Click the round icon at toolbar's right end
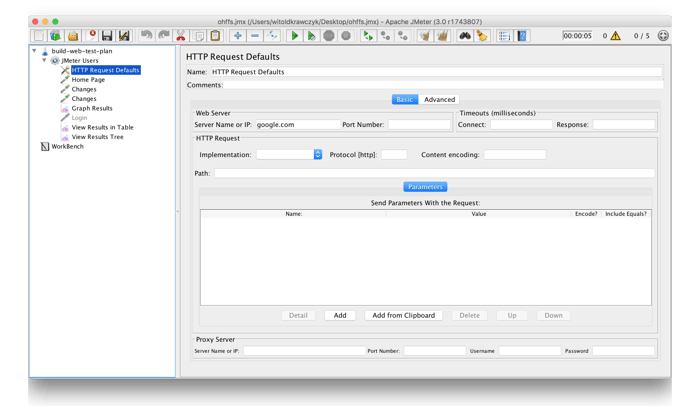This screenshot has width=700, height=419. [x=663, y=36]
